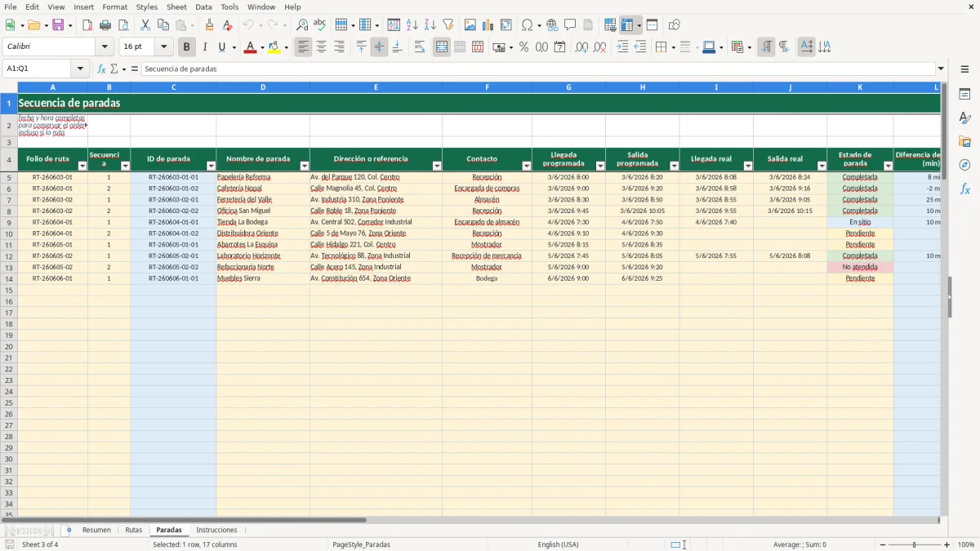The height and width of the screenshot is (551, 980).
Task: Open sidebar Gallery panel
Action: [964, 141]
